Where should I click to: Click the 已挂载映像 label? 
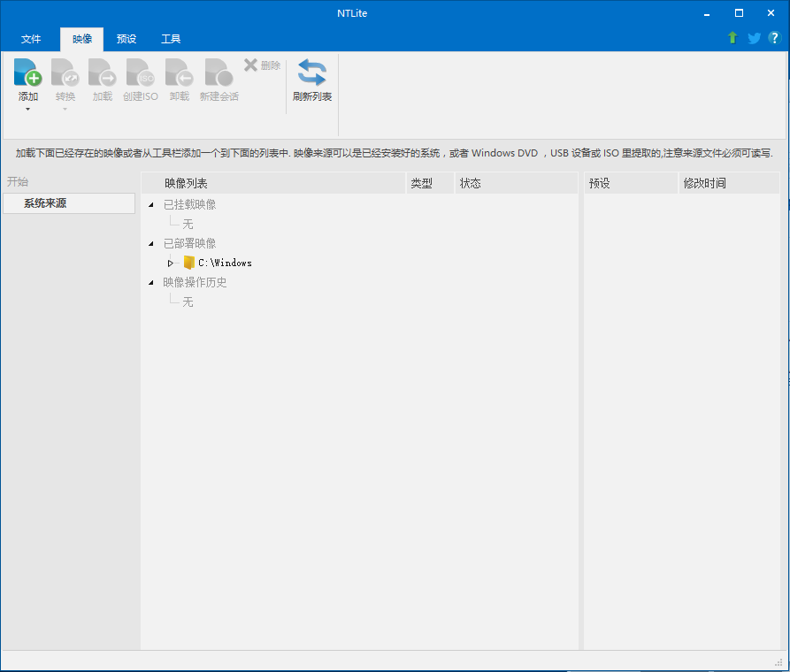click(189, 204)
